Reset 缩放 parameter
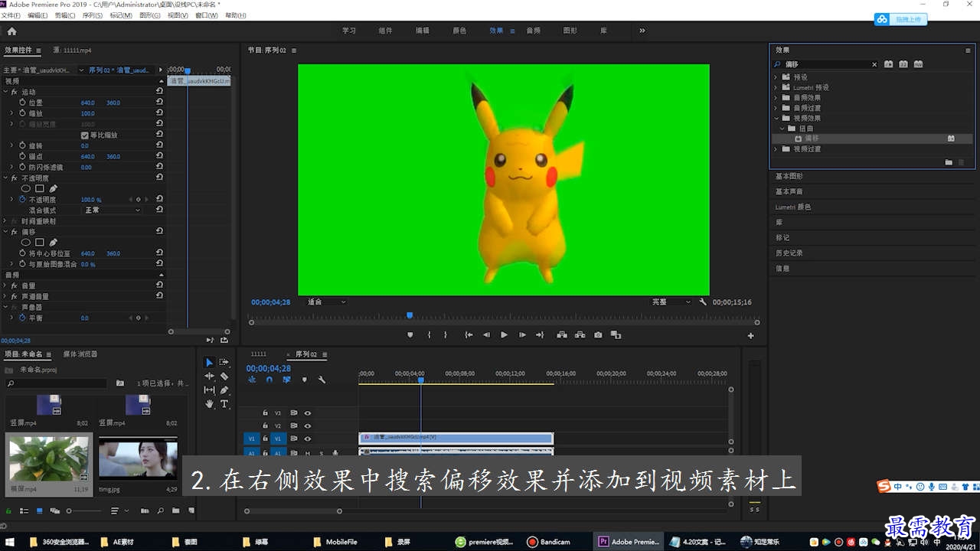This screenshot has width=980, height=551. point(159,113)
